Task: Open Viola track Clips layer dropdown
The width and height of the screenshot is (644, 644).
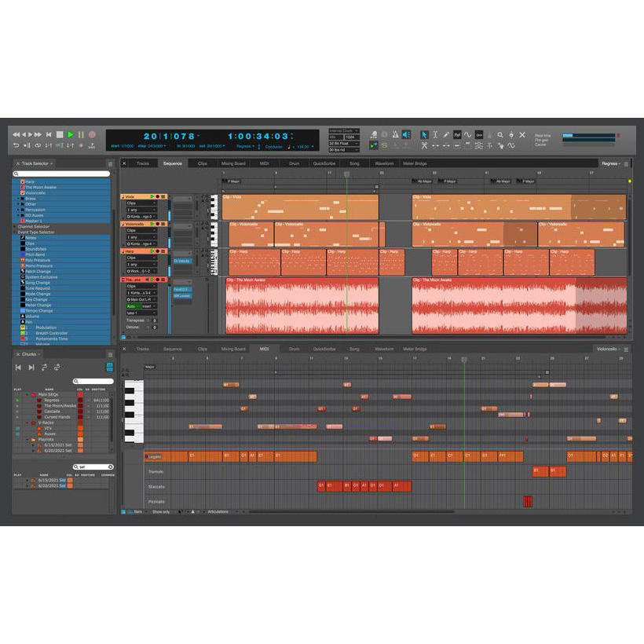Action: point(141,203)
